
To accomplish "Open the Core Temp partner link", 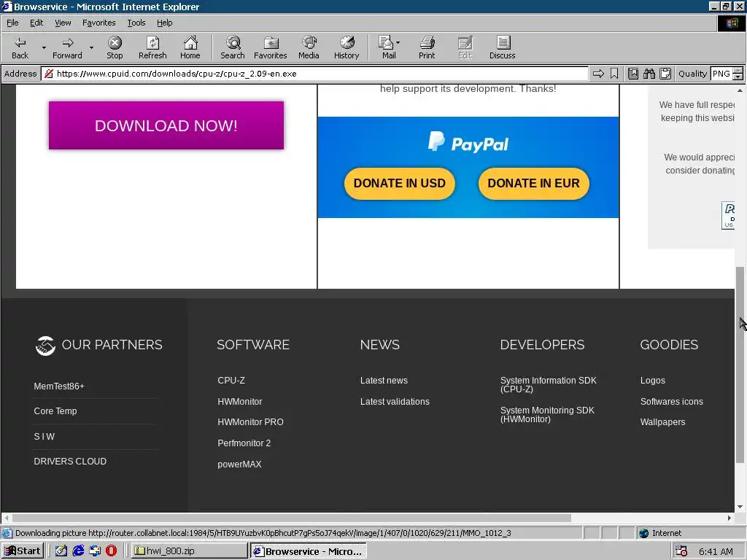I will click(x=55, y=411).
